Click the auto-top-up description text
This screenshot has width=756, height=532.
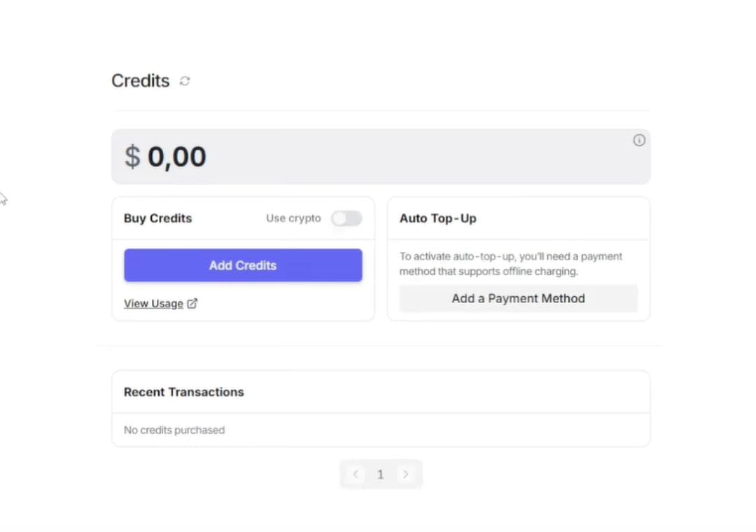[510, 264]
